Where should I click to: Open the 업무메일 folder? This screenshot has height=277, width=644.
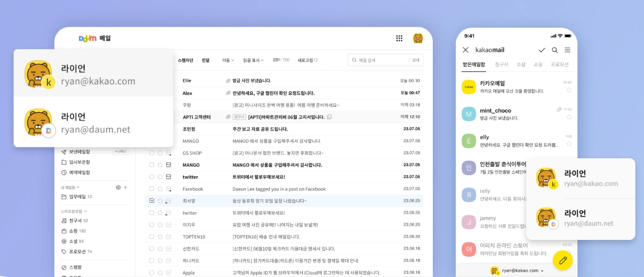(77, 197)
